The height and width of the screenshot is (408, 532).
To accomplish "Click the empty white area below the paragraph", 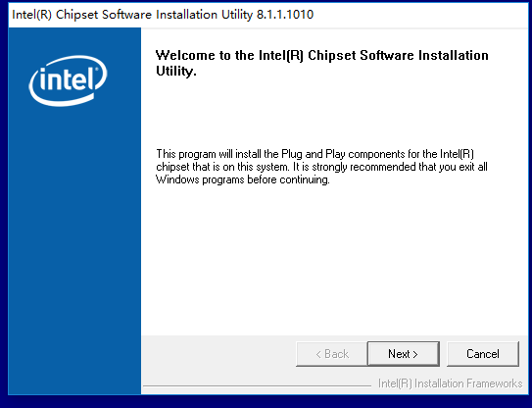I will [334, 260].
